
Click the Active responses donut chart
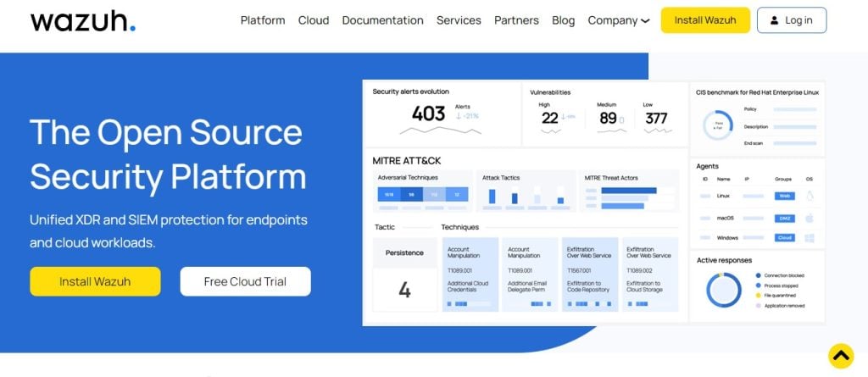pyautogui.click(x=723, y=290)
